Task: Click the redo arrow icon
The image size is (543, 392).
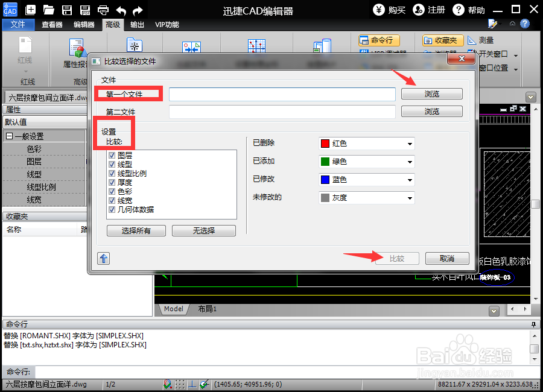Action: point(138,10)
